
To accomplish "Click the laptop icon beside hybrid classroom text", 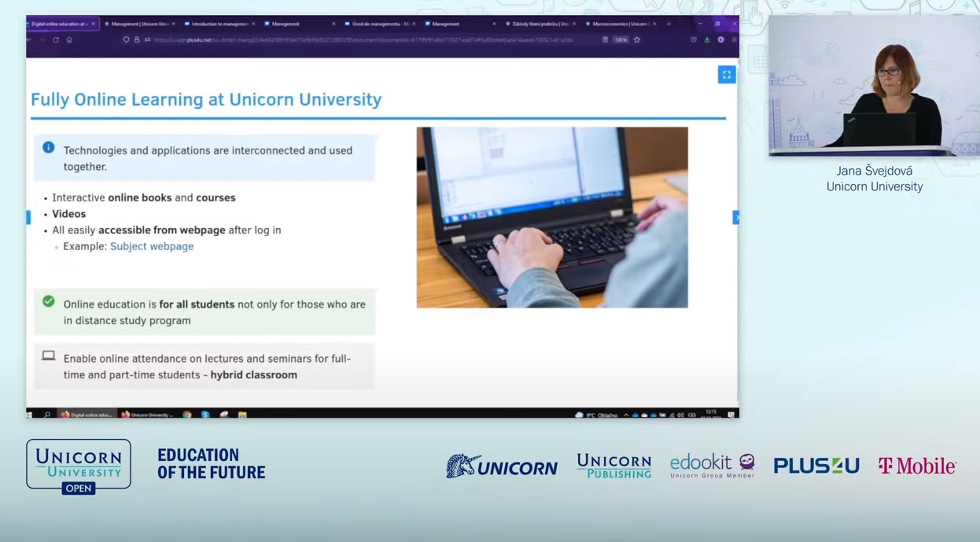I will pos(49,356).
